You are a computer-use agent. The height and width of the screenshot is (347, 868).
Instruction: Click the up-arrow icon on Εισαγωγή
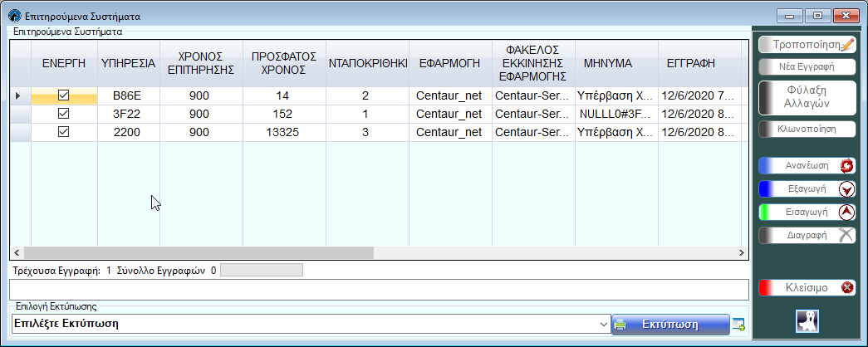pos(846,212)
